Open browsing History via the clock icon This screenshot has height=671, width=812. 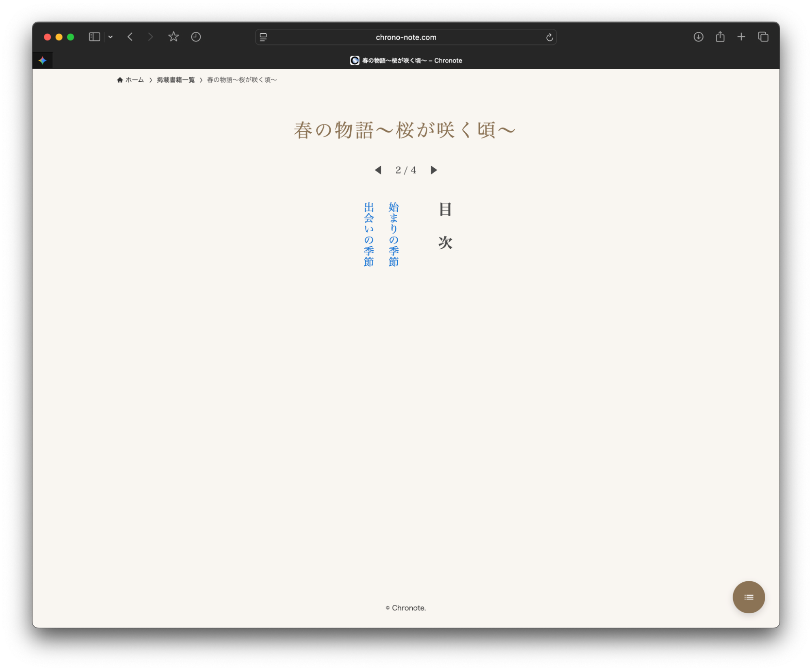click(196, 37)
